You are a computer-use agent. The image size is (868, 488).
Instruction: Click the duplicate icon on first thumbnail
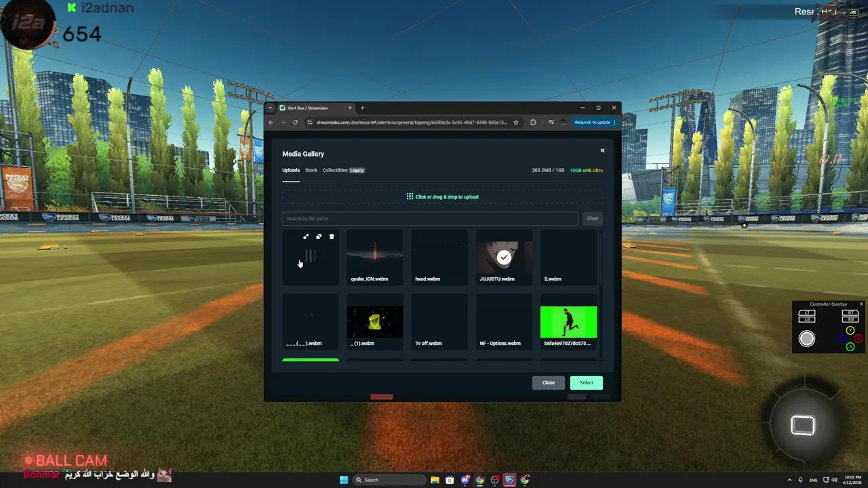[319, 237]
